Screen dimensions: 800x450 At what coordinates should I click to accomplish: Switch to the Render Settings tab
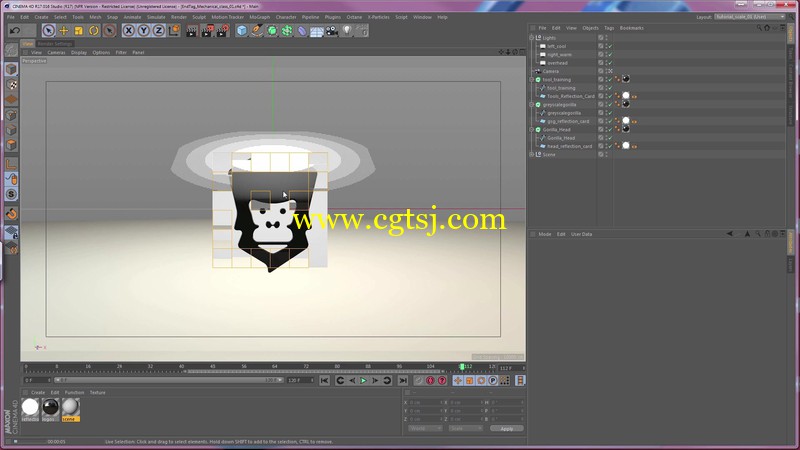(55, 44)
